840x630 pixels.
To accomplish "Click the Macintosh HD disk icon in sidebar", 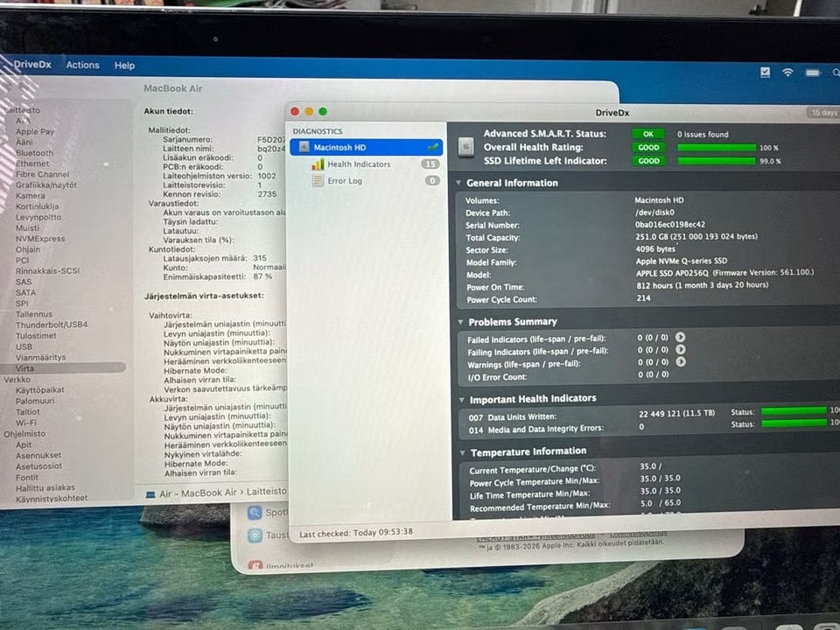I will [x=304, y=147].
